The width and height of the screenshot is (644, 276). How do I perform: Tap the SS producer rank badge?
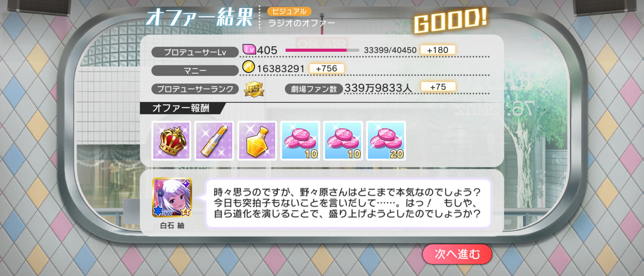click(x=254, y=89)
